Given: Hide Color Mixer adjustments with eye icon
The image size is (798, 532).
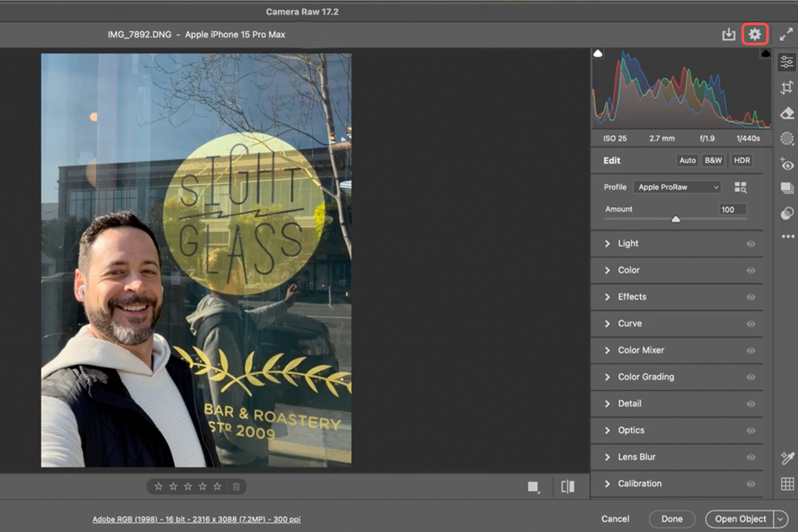Looking at the screenshot, I should [x=751, y=350].
